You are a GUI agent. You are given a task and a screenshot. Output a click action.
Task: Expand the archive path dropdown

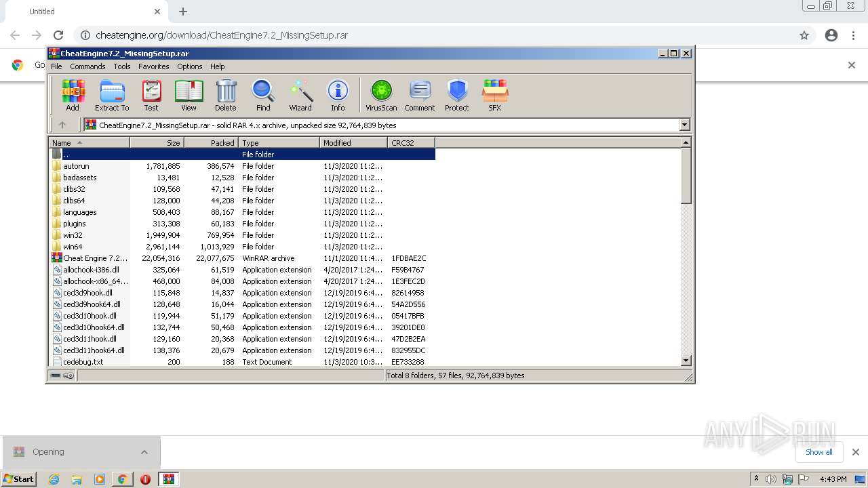684,125
